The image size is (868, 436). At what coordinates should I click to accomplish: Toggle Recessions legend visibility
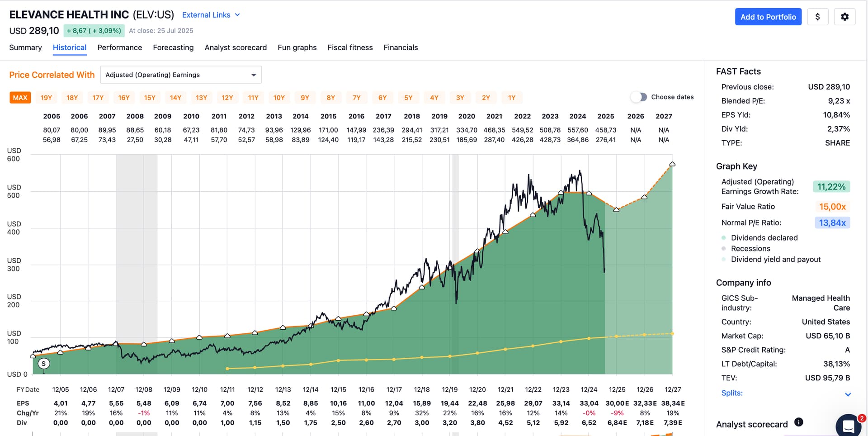(x=750, y=249)
